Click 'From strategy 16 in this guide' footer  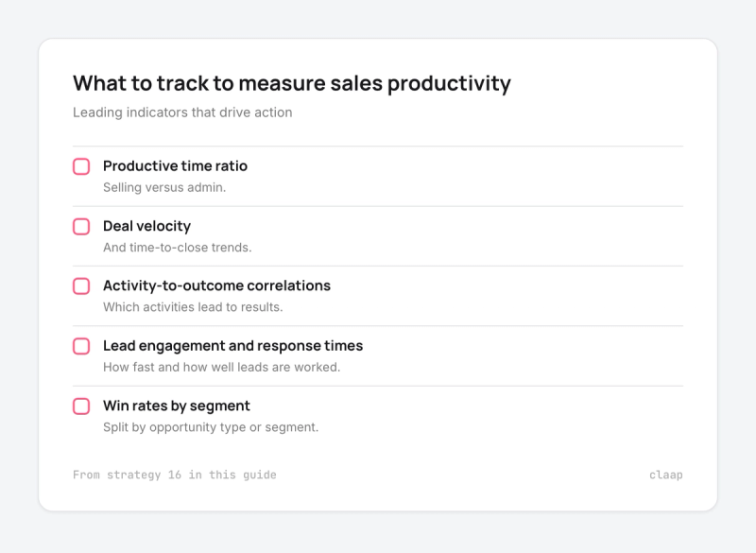pyautogui.click(x=175, y=475)
